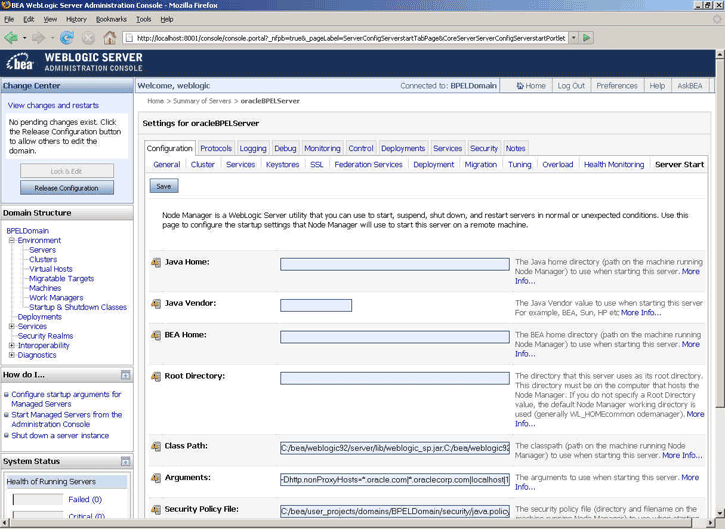
Task: Click the Java Home text field
Action: (394, 264)
